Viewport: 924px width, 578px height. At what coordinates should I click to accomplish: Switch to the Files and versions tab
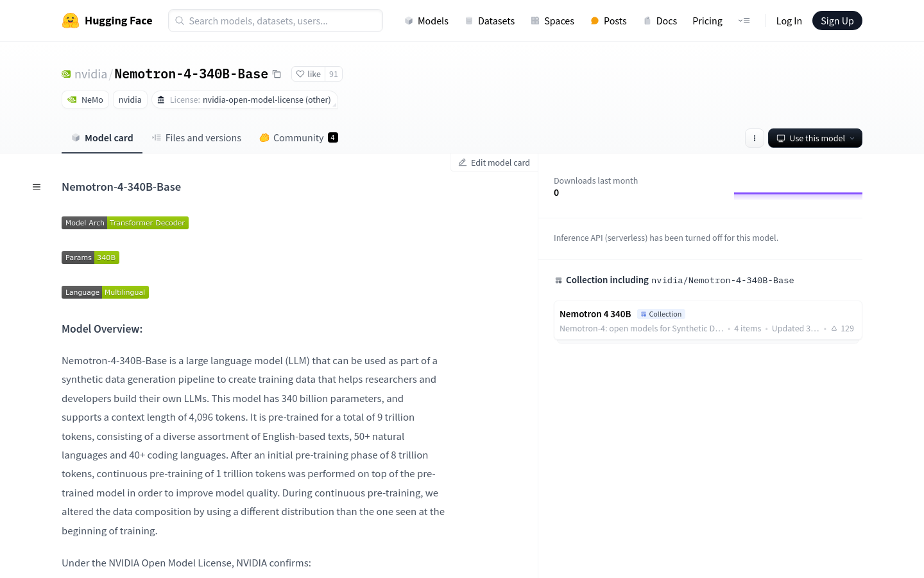click(x=196, y=137)
